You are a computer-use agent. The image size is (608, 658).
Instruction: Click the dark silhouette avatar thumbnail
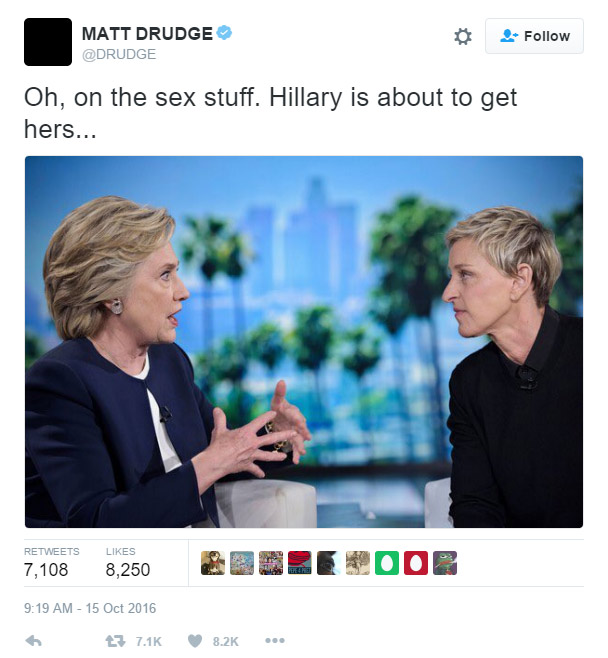[x=329, y=563]
